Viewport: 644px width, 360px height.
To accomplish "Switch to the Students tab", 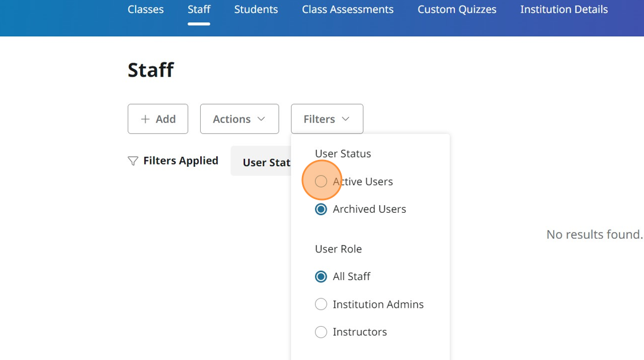I will (x=256, y=10).
